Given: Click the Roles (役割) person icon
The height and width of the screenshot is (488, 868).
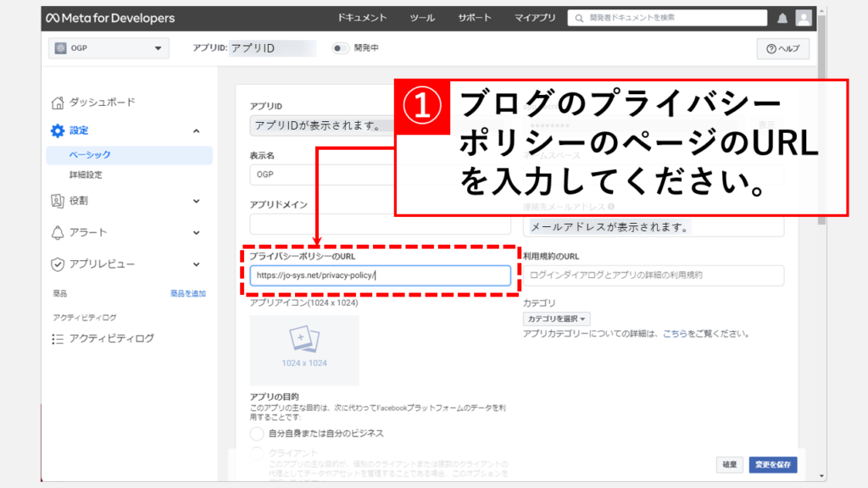Looking at the screenshot, I should click(x=58, y=201).
